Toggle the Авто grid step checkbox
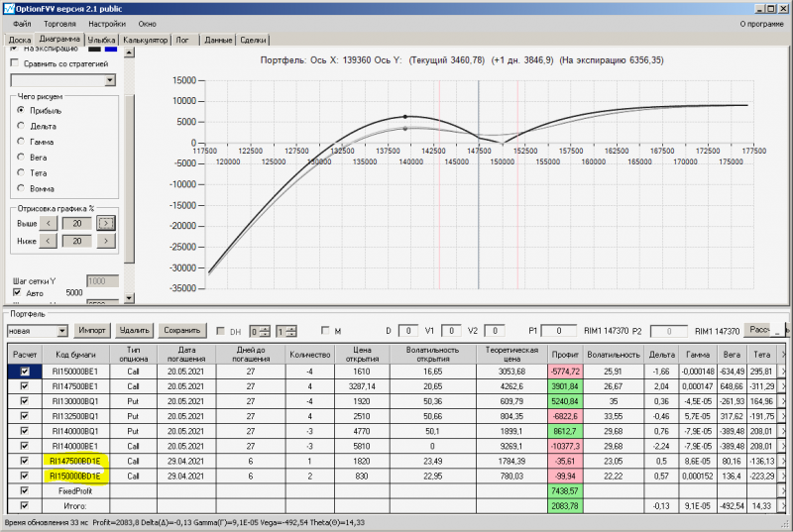The width and height of the screenshot is (793, 532). click(x=17, y=292)
